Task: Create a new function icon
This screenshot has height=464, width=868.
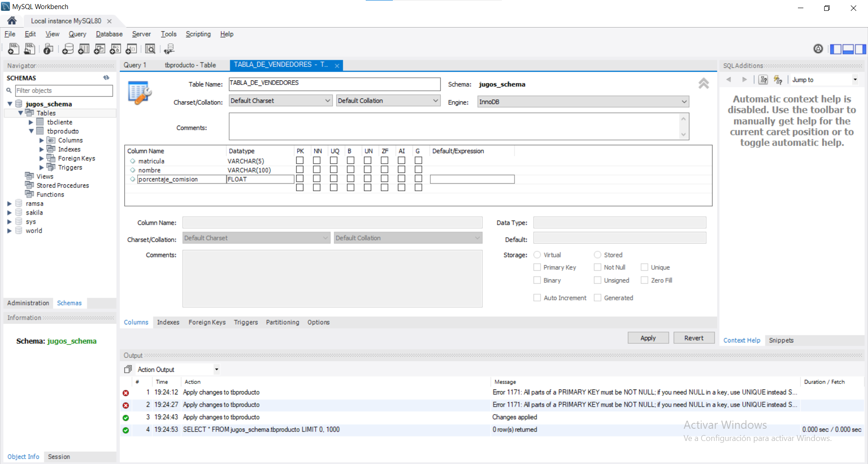Action: (x=131, y=49)
